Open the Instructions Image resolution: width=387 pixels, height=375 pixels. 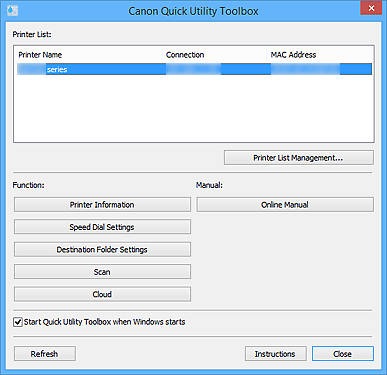[276, 354]
